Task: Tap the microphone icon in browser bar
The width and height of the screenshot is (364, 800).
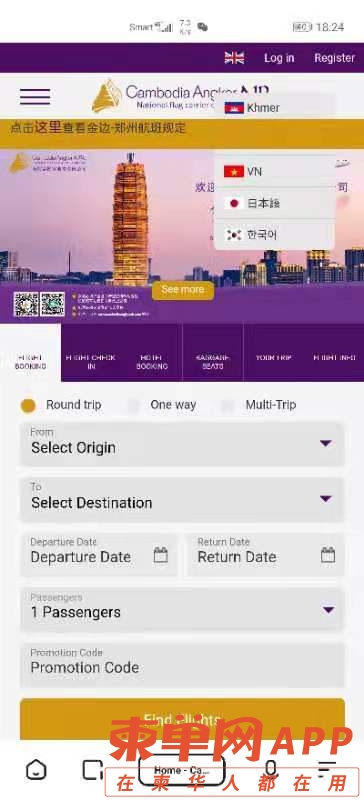Action: click(272, 769)
